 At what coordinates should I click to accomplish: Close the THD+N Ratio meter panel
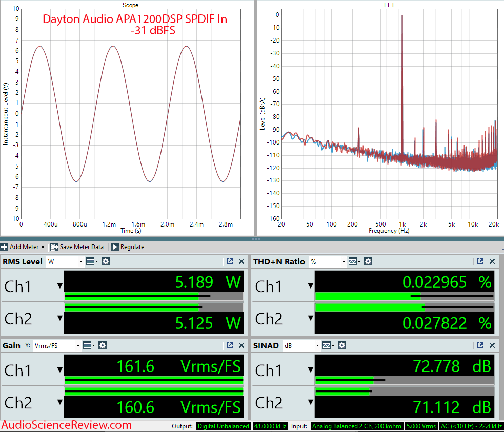coord(492,261)
